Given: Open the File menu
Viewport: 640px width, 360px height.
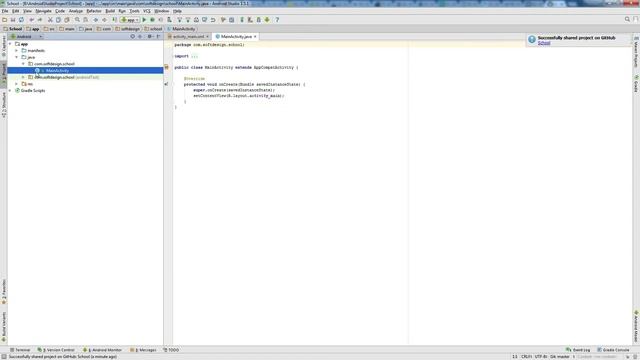Looking at the screenshot, I should tap(5, 11).
